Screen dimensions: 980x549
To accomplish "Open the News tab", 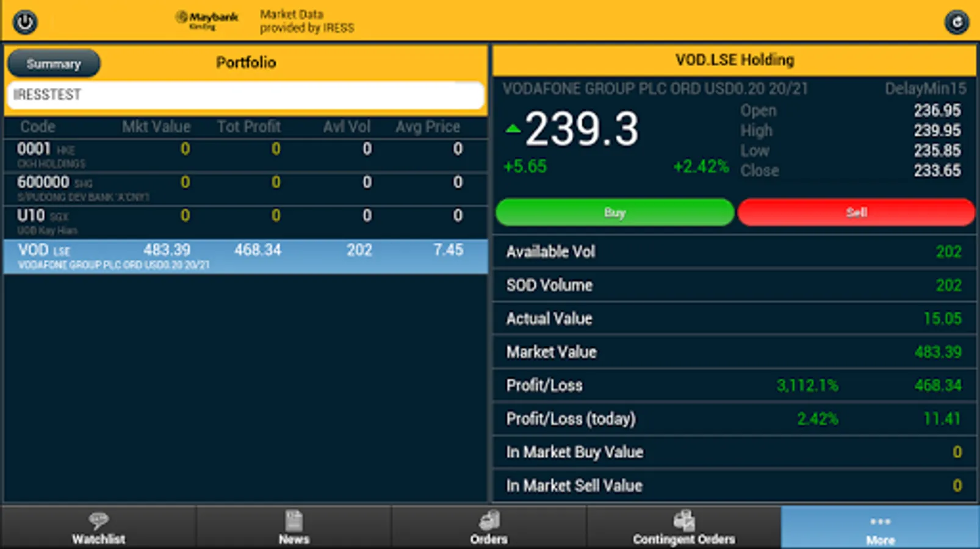I will (294, 528).
